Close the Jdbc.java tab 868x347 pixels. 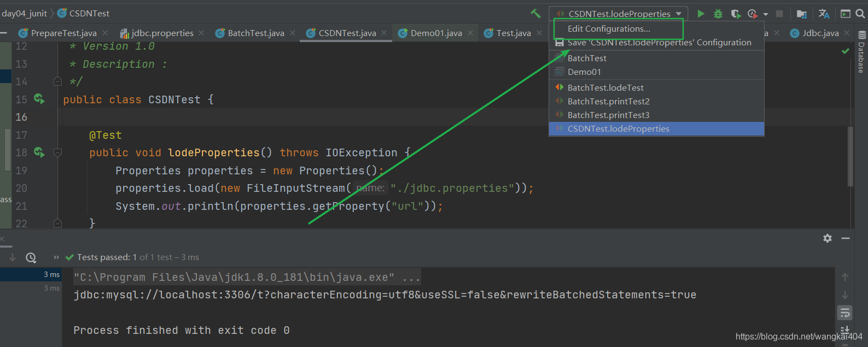847,33
